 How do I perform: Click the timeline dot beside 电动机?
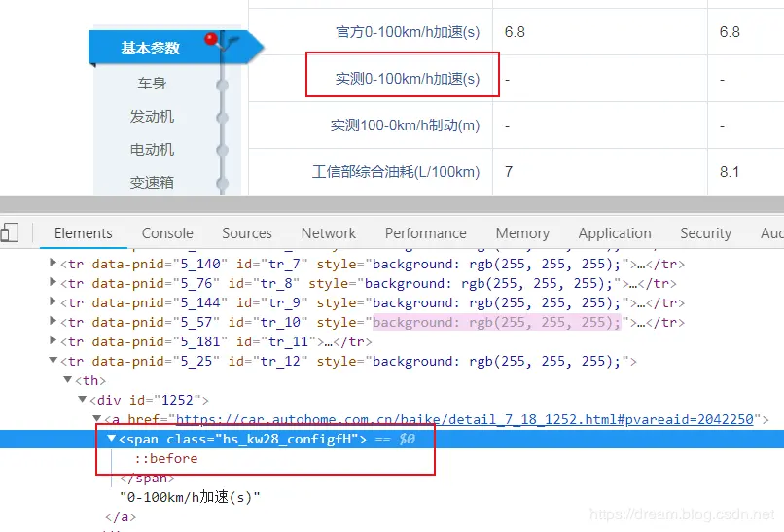223,150
